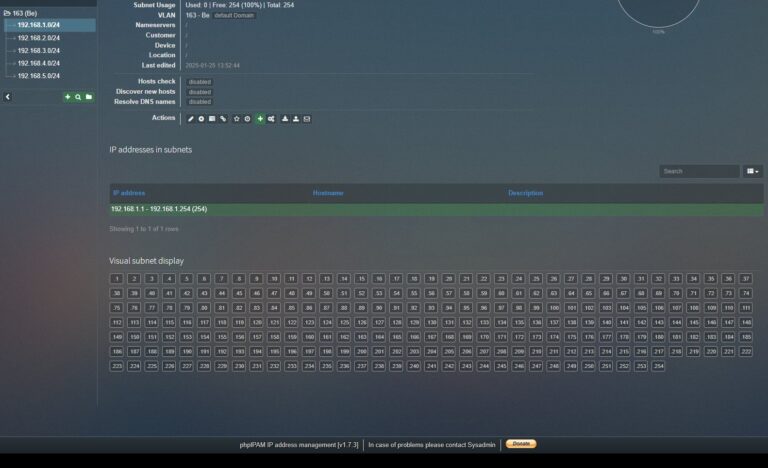
Task: Toggle the Resolve DNS names disabled badge
Action: (199, 102)
